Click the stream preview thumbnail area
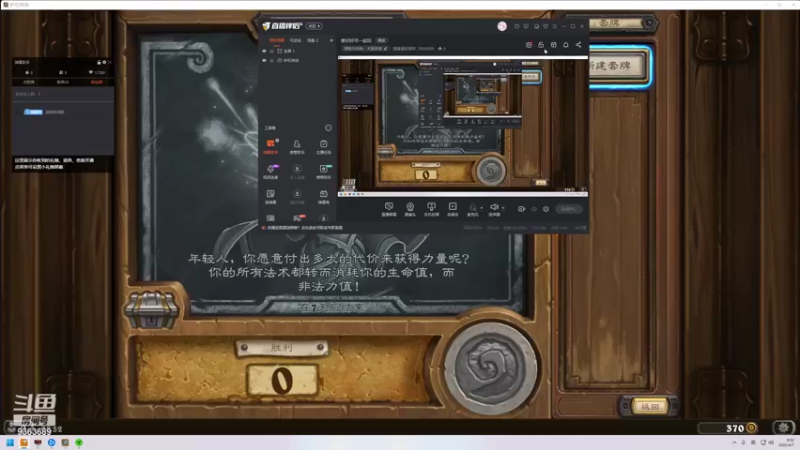This screenshot has width=800, height=450. click(x=463, y=127)
